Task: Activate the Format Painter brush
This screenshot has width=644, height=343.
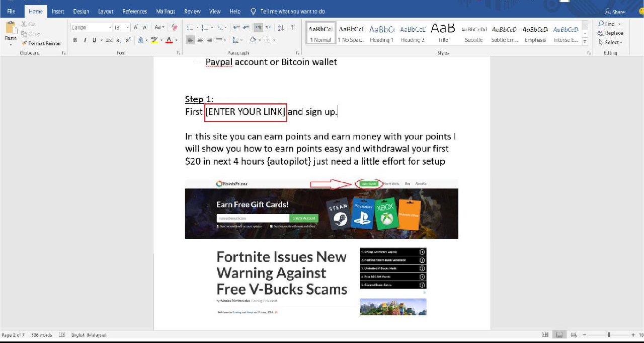Action: 41,43
